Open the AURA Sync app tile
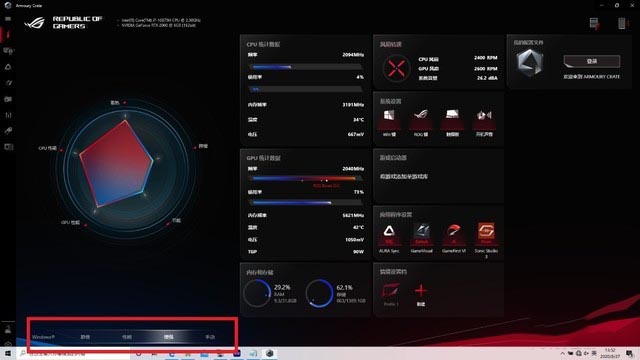This screenshot has height=360, width=640. point(389,238)
